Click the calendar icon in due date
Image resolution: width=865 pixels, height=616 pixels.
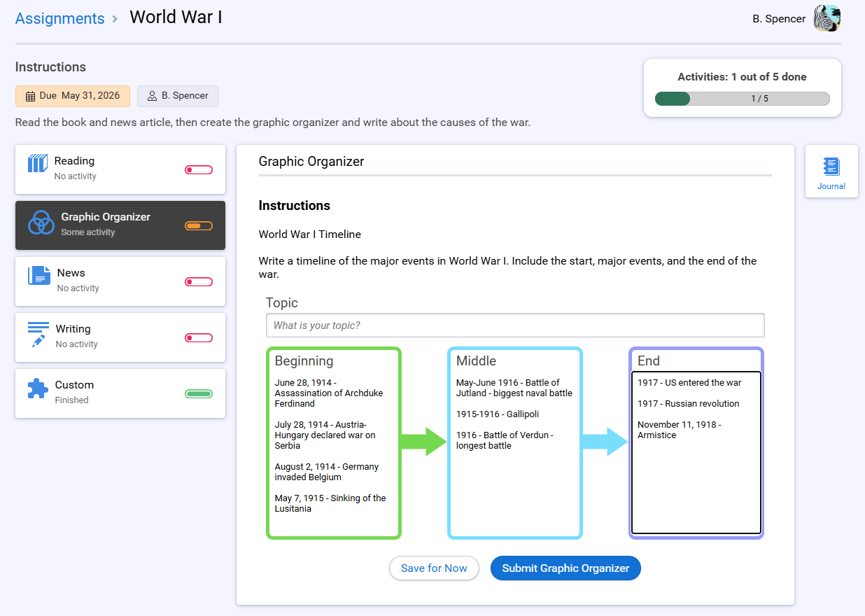click(30, 97)
